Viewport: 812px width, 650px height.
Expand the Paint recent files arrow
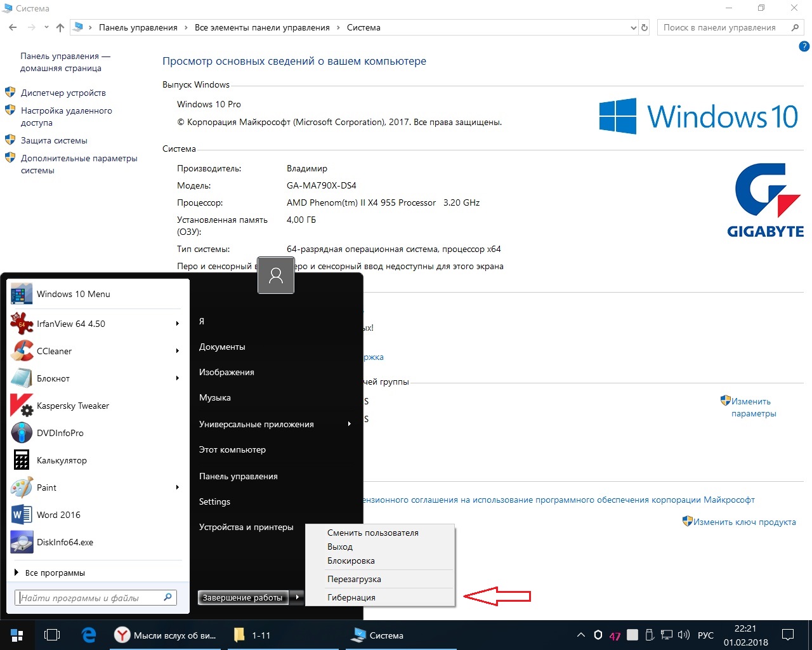(x=178, y=487)
